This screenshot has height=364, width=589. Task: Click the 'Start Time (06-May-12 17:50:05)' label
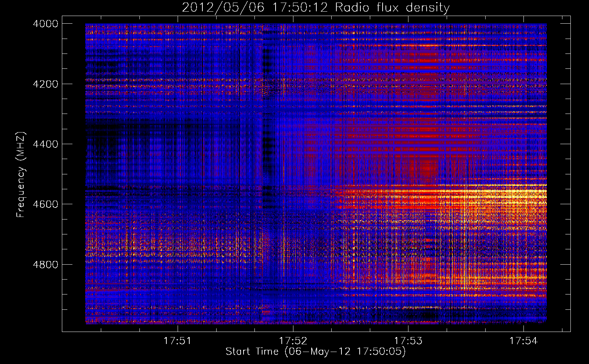pos(316,352)
